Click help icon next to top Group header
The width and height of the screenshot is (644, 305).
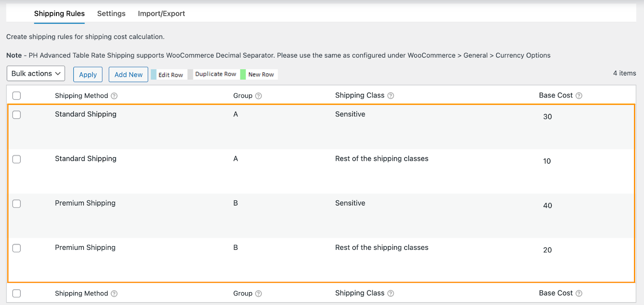[x=258, y=96]
